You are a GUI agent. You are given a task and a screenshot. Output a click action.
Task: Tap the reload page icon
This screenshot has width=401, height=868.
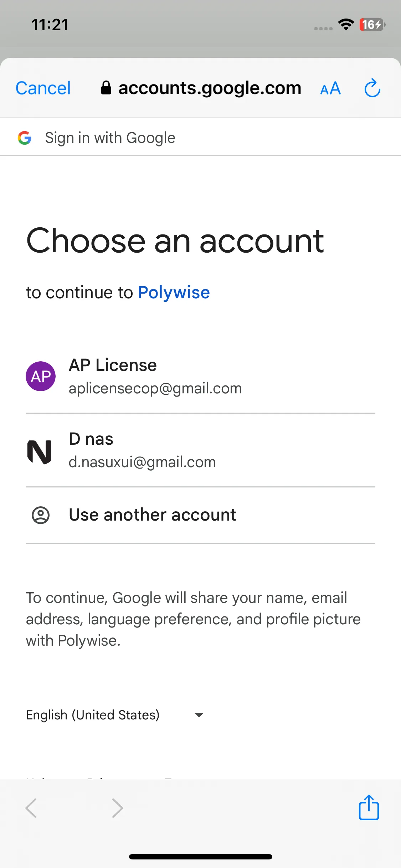[372, 88]
